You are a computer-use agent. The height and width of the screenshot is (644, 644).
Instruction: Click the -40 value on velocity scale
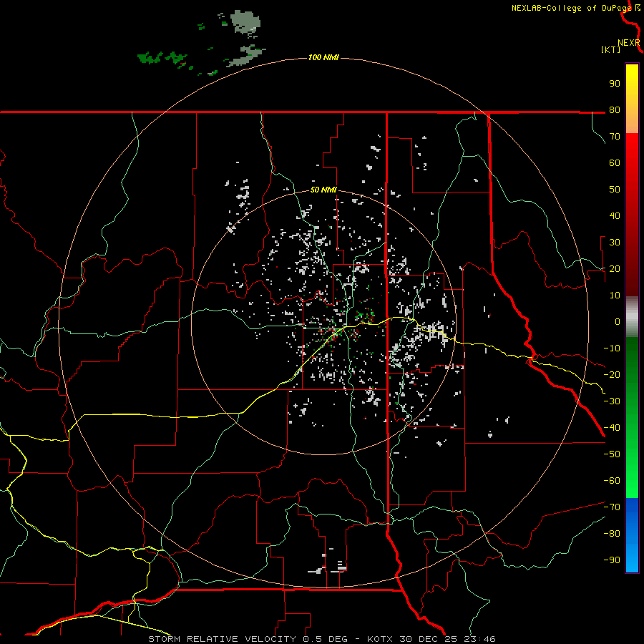tap(612, 428)
